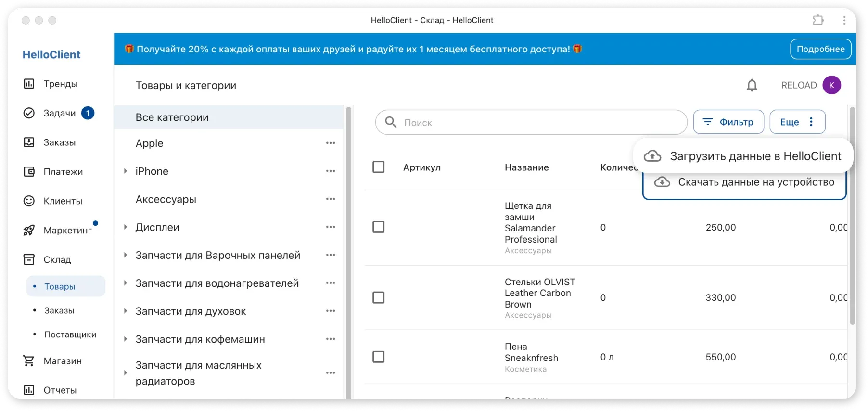Check the box for Щетка для замши row
Image resolution: width=868 pixels, height=411 pixels.
[379, 227]
